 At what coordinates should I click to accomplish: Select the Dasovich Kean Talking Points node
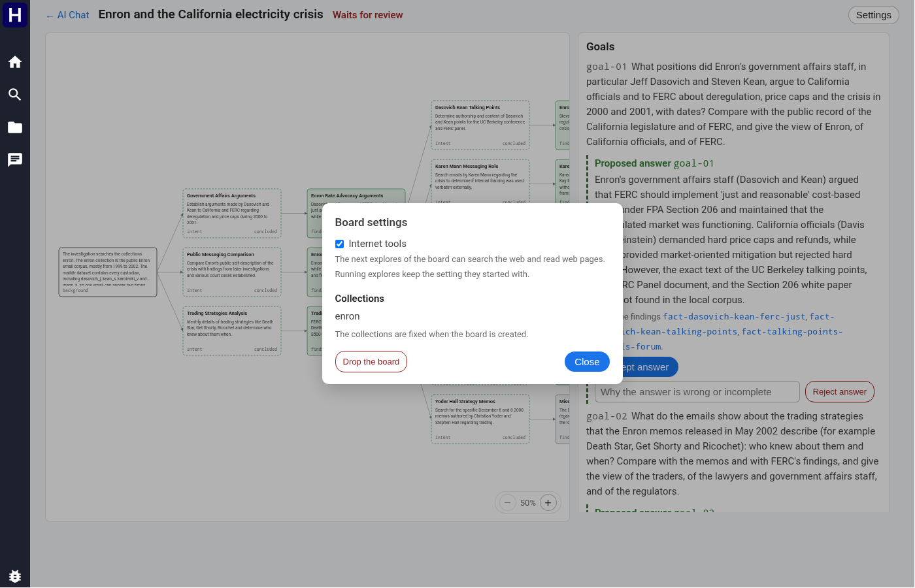point(480,125)
